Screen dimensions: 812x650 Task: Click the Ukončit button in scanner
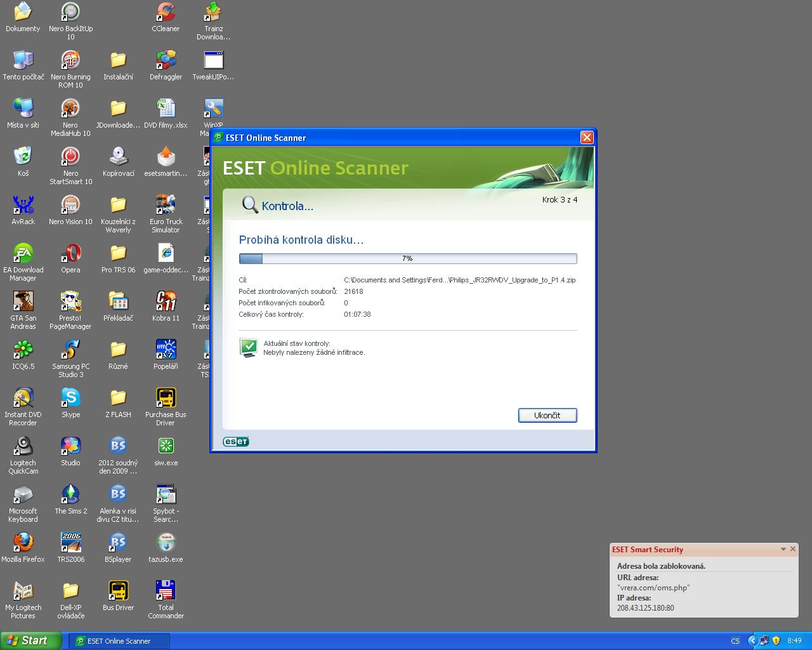[x=547, y=415]
